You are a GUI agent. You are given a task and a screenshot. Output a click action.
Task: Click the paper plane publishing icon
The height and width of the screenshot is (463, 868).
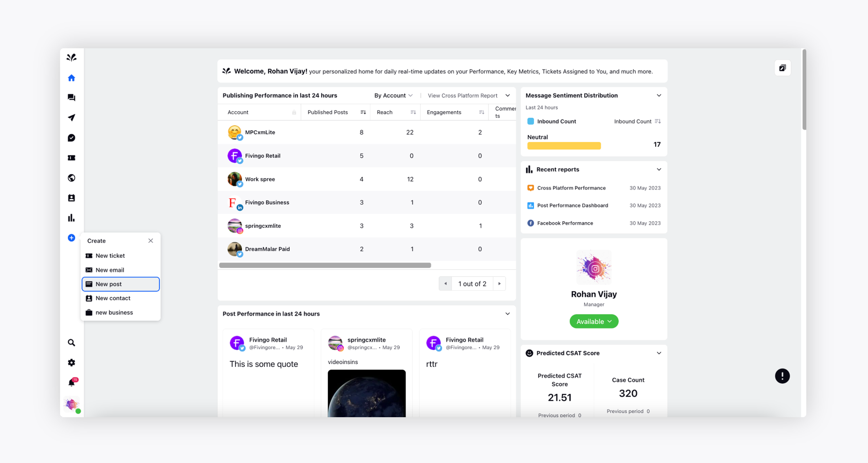point(72,118)
